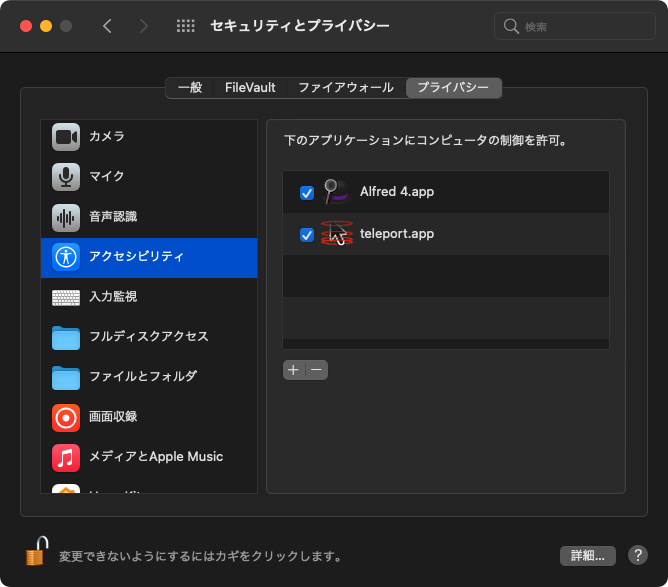Click the plus button to add app

coord(294,370)
